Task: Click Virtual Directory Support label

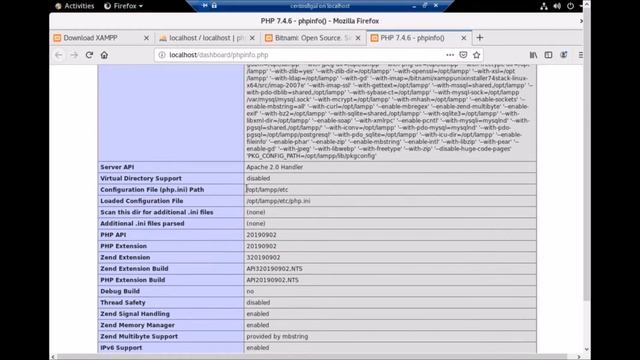Action: click(x=141, y=178)
